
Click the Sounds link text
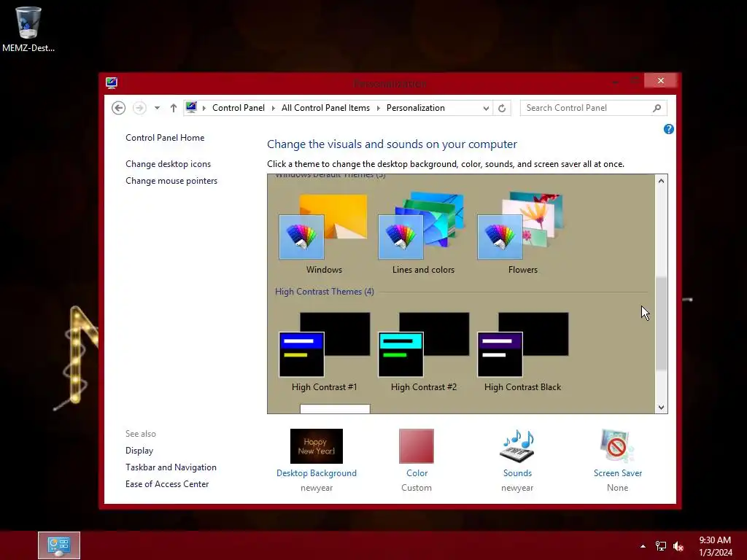click(517, 473)
